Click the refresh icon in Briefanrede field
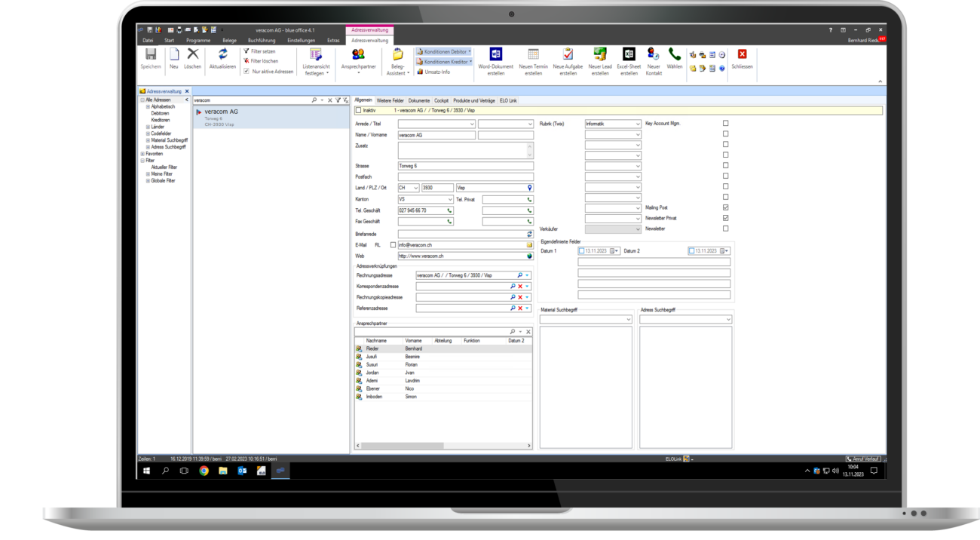 point(529,235)
